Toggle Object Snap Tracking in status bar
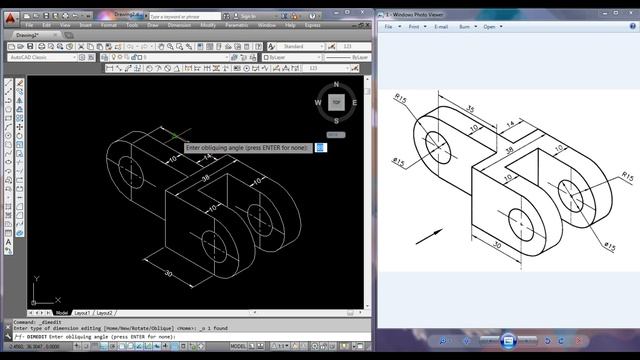Screen dimensions: 640x360 [140, 347]
